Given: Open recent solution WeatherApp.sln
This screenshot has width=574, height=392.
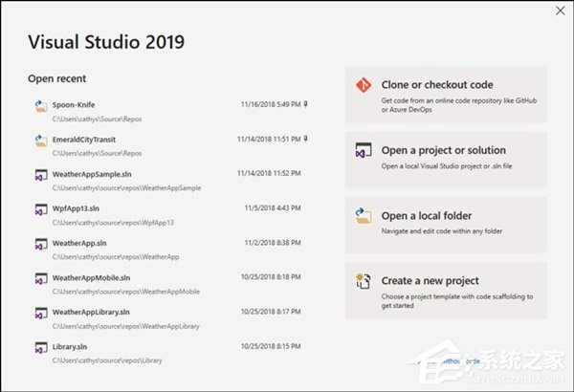Looking at the screenshot, I should pos(169,250).
